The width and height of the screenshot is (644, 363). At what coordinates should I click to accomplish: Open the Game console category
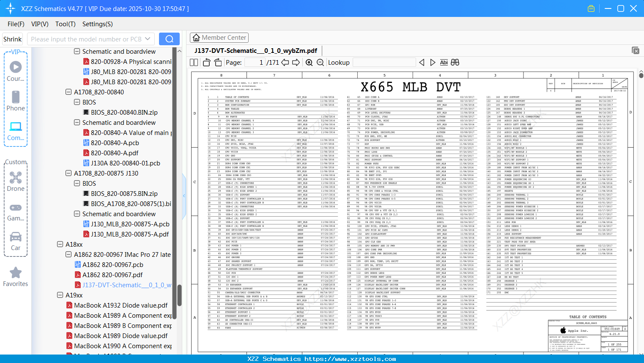click(x=16, y=212)
